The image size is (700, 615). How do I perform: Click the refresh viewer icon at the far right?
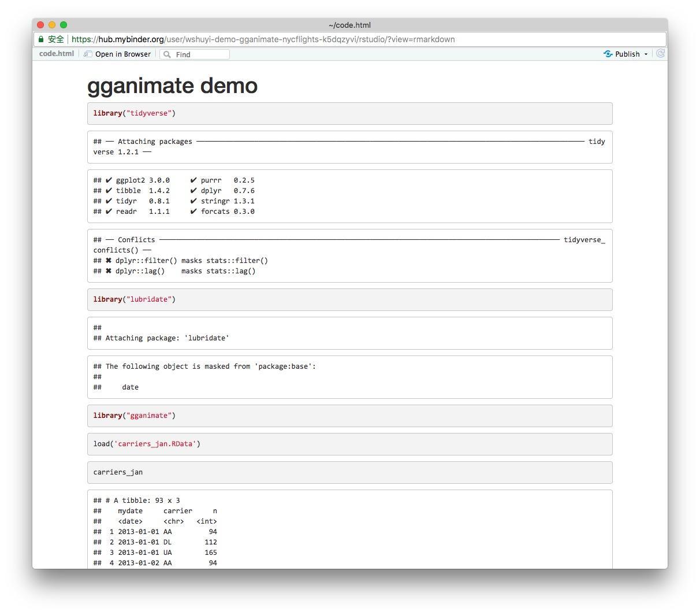pos(660,54)
